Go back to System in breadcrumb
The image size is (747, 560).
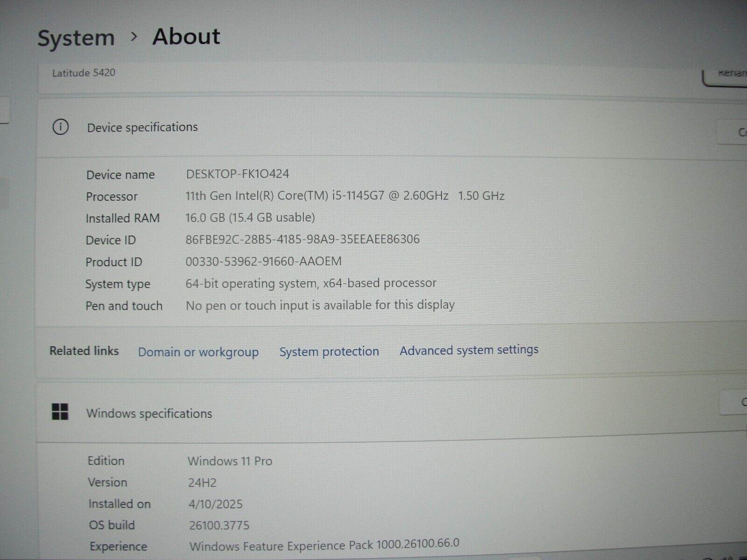tap(76, 38)
